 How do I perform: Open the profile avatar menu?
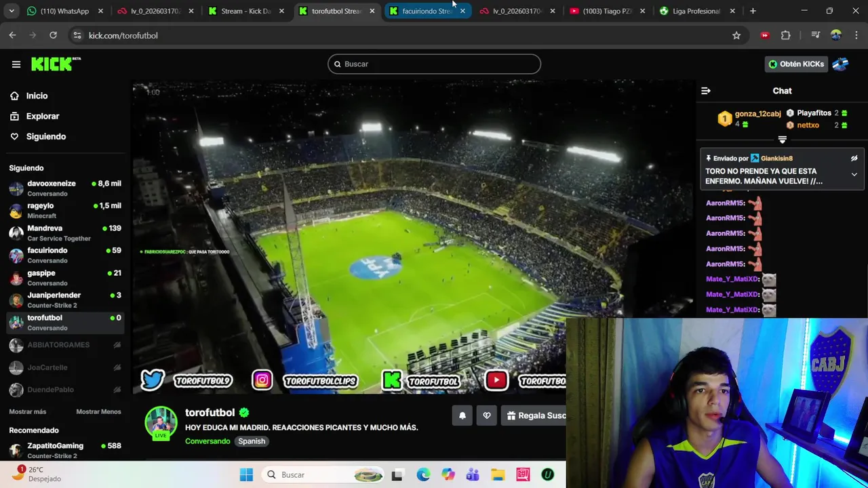click(x=840, y=64)
